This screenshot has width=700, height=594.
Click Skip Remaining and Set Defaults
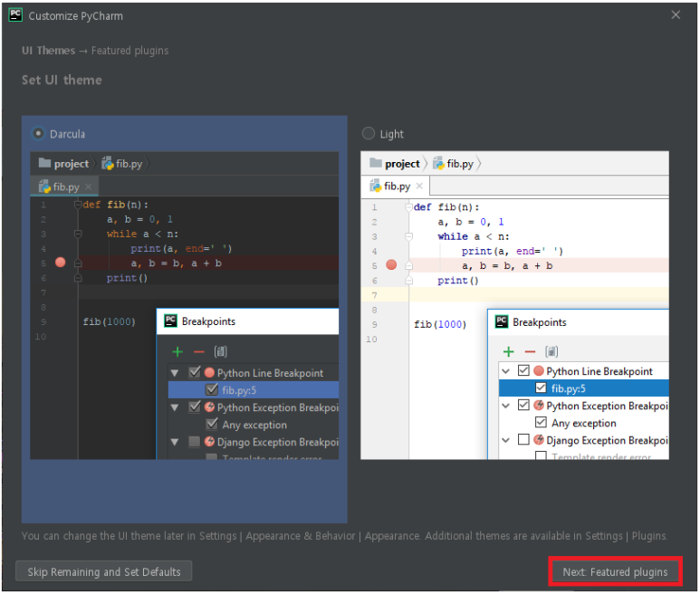click(104, 571)
